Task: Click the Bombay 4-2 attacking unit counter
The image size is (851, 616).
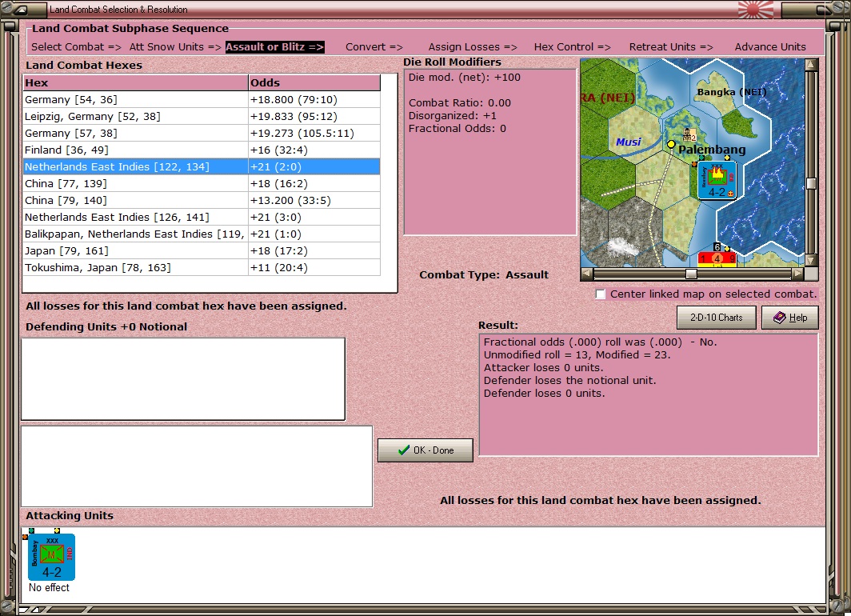Action: (x=51, y=557)
